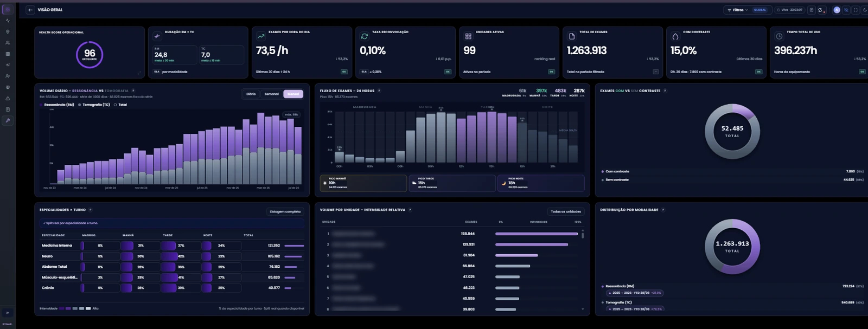Click the Vivo live time indicator
868x329 pixels.
[789, 10]
